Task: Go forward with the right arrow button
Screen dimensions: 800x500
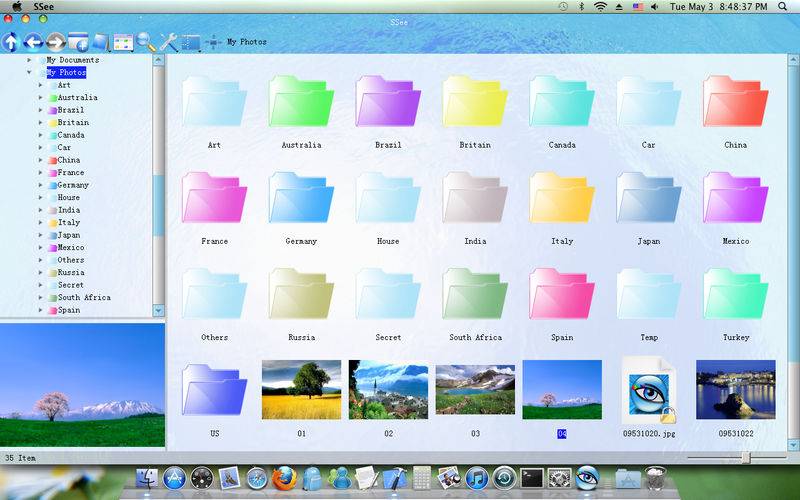Action: (x=56, y=42)
